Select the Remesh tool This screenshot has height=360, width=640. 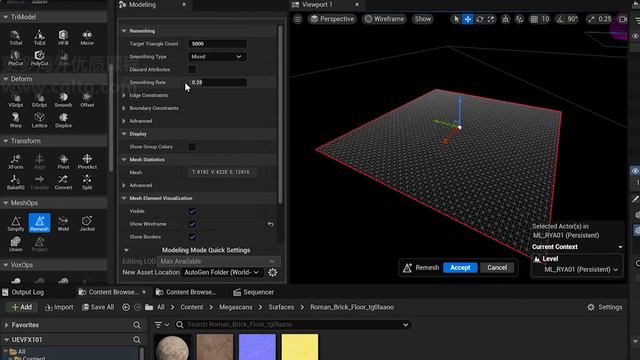click(39, 223)
